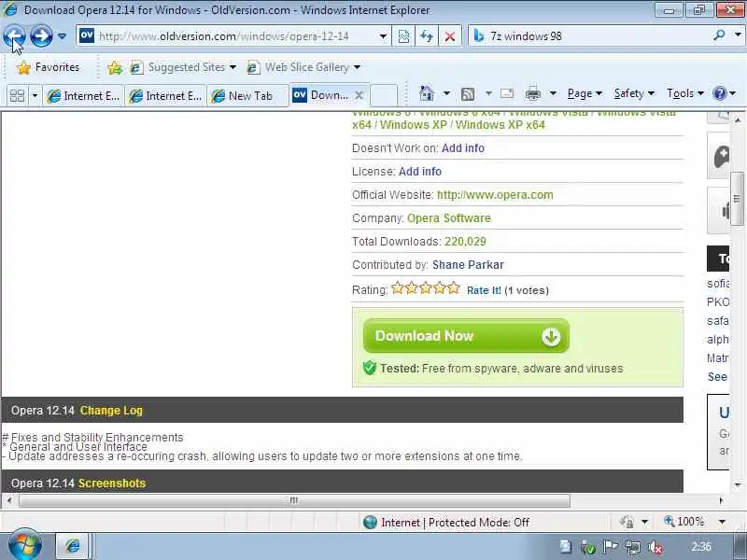Image resolution: width=747 pixels, height=560 pixels.
Task: Switch to second Internet E... tab
Action: click(x=165, y=96)
